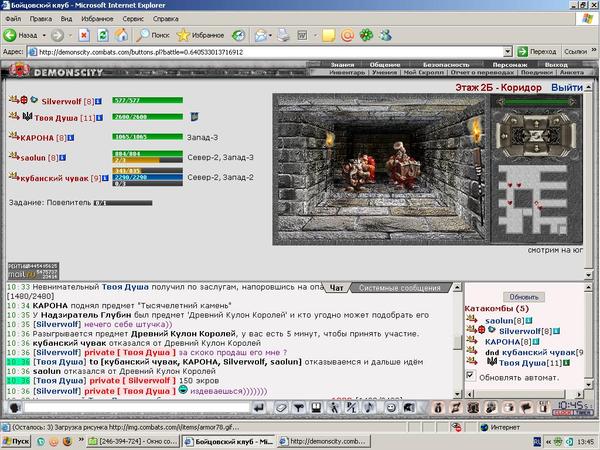Image resolution: width=600 pixels, height=450 pixels.
Task: Click the media history globe icon
Action: click(238, 35)
